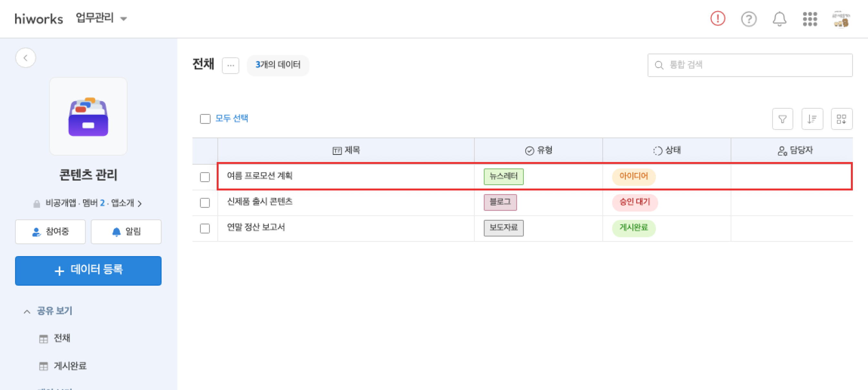Click the view layout settings icon
The image size is (868, 390).
tap(842, 119)
